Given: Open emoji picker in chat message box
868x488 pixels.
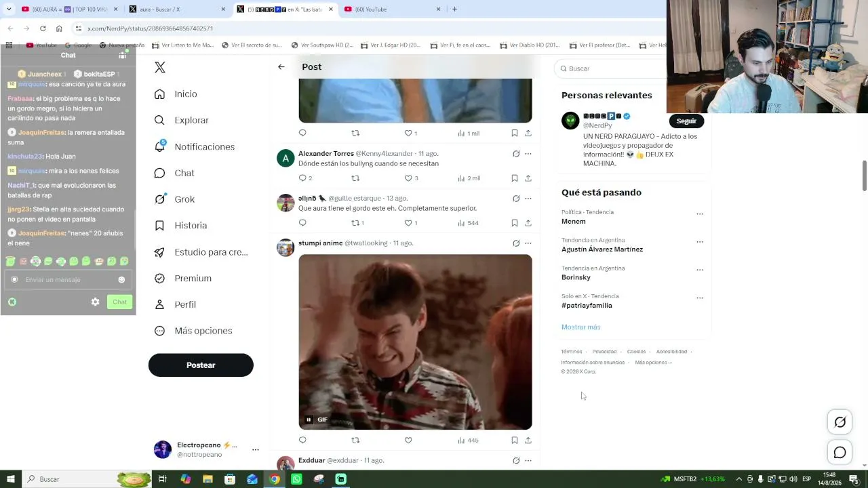Looking at the screenshot, I should pos(121,280).
